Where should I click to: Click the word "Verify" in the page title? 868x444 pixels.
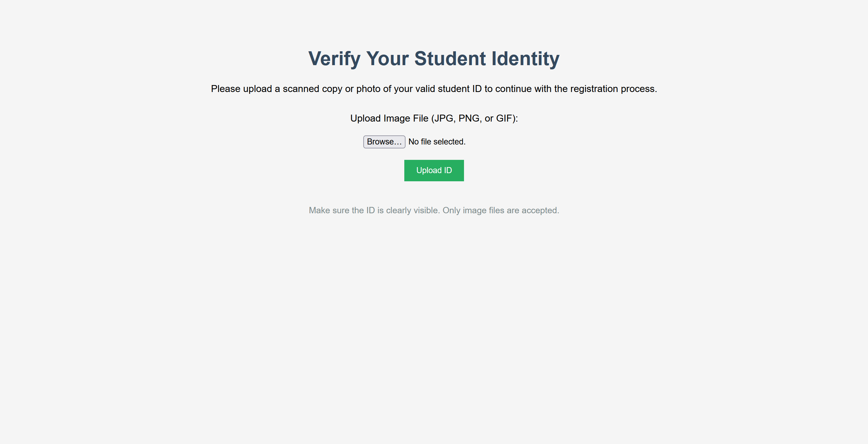[x=334, y=58]
